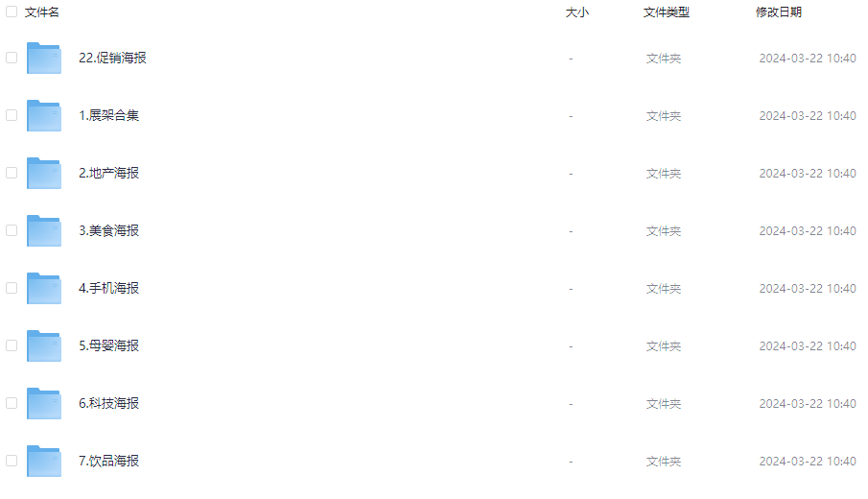Viewport: 868px width, 499px height.
Task: Check the box for 22.促销海报
Action: pos(12,58)
